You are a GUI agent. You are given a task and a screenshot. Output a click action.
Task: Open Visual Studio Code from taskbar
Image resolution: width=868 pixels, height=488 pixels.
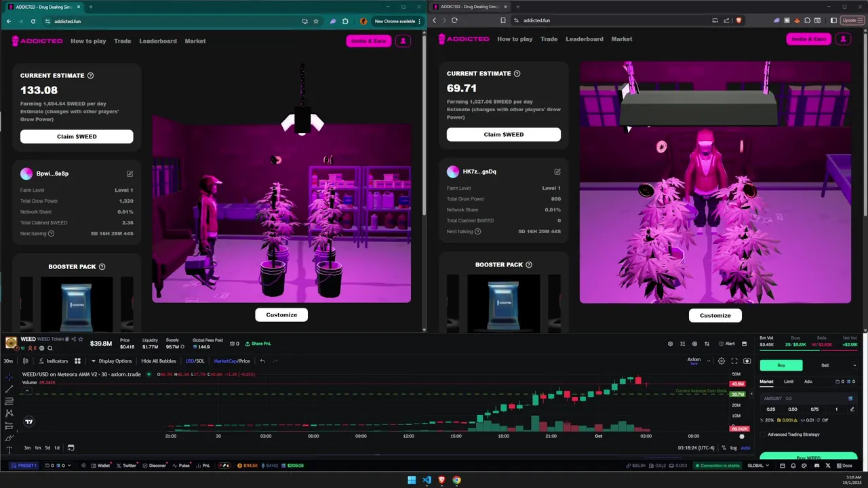tap(427, 480)
